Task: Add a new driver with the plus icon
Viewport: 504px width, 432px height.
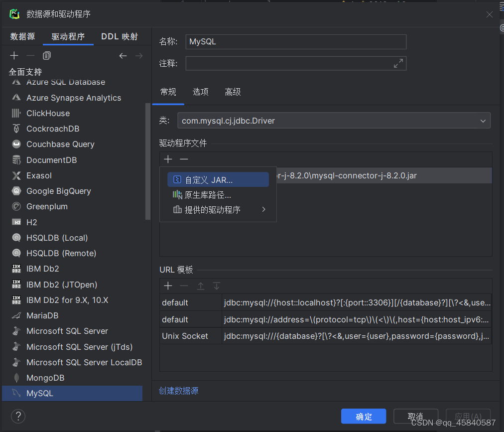Action: coord(14,56)
